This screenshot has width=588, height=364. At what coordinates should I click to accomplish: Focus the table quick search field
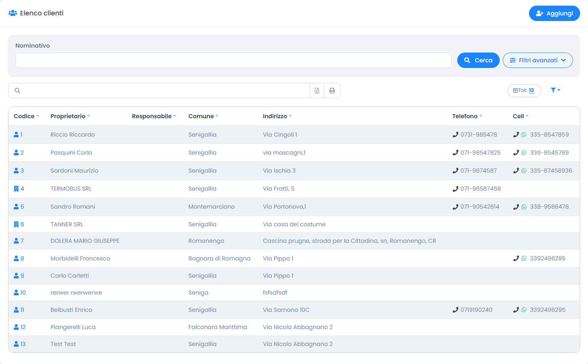pyautogui.click(x=159, y=90)
